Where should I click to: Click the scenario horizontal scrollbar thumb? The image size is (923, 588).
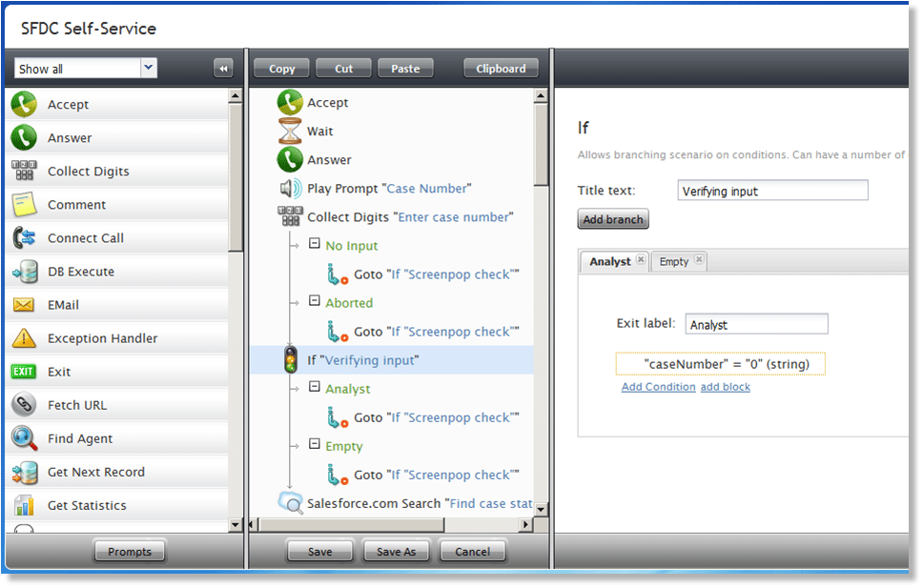point(352,524)
